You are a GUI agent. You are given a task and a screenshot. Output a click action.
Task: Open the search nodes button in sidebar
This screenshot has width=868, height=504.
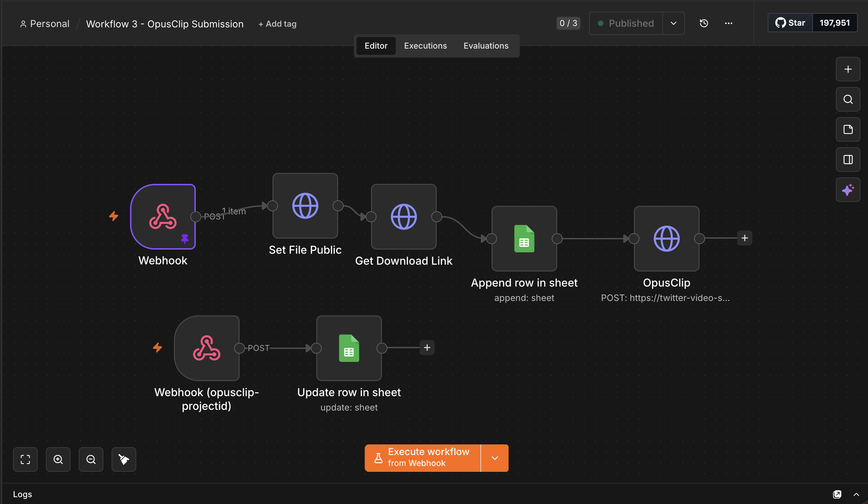pos(848,100)
